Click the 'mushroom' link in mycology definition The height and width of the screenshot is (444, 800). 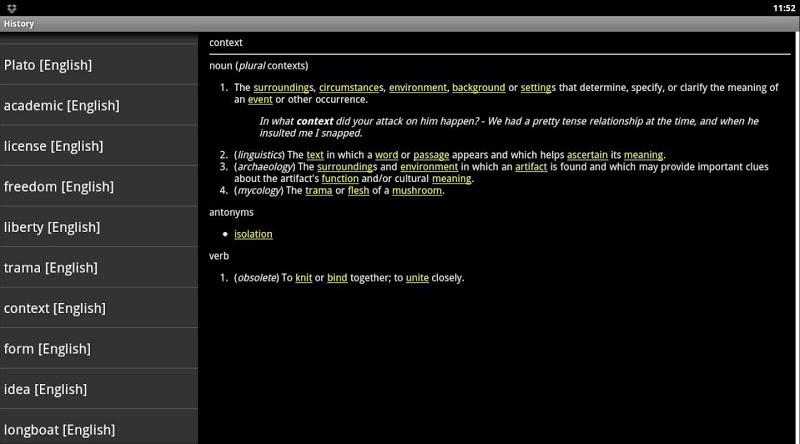[x=416, y=190]
